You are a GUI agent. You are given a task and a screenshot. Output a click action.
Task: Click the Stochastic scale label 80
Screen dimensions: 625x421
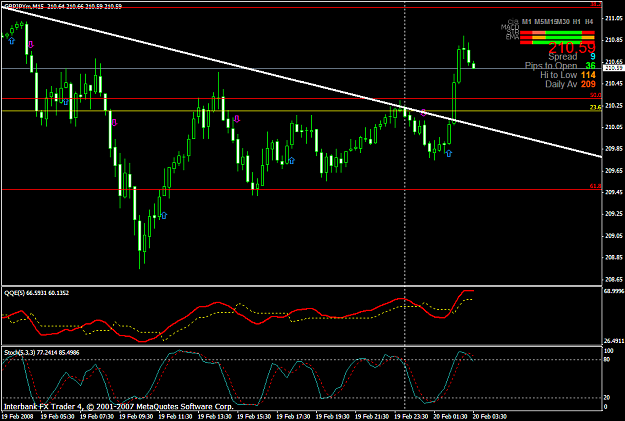pyautogui.click(x=606, y=360)
